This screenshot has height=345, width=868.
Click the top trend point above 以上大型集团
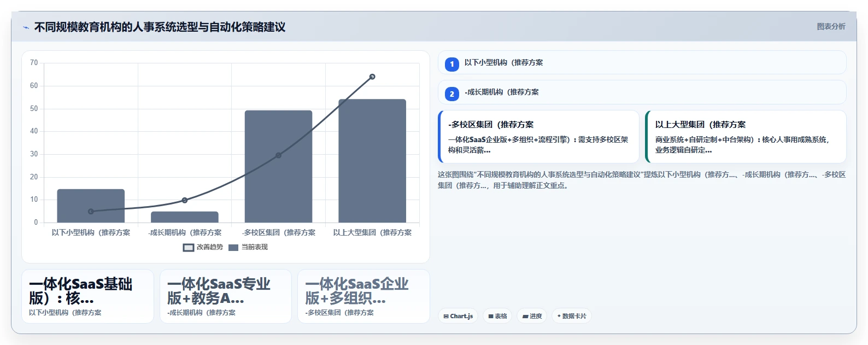[372, 77]
